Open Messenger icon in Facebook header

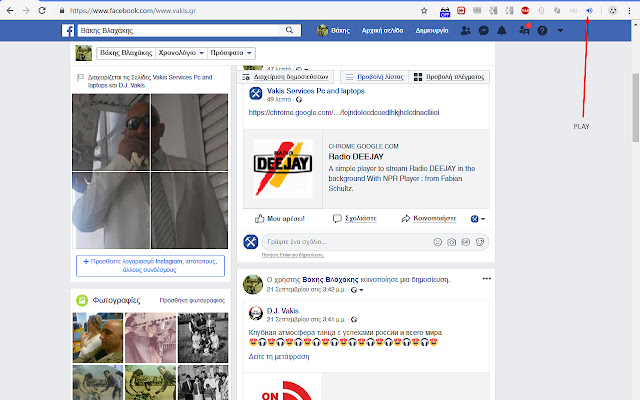click(484, 31)
